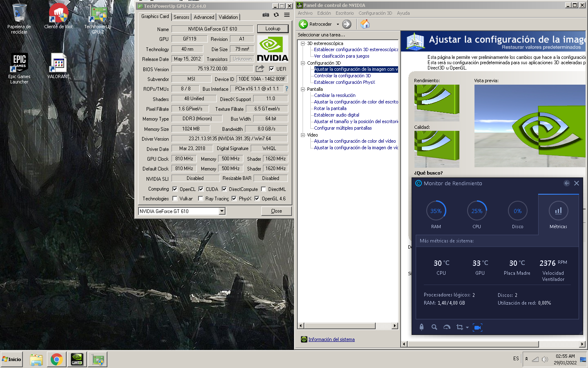Click the Bus Interface question mark
Viewport: 588px width, 368px height.
click(x=286, y=88)
